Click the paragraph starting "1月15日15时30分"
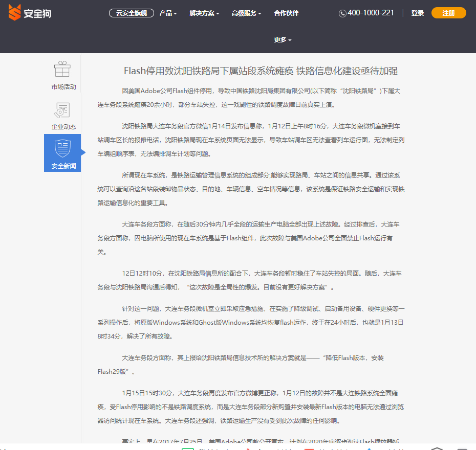The width and height of the screenshot is (476, 450). point(251,407)
